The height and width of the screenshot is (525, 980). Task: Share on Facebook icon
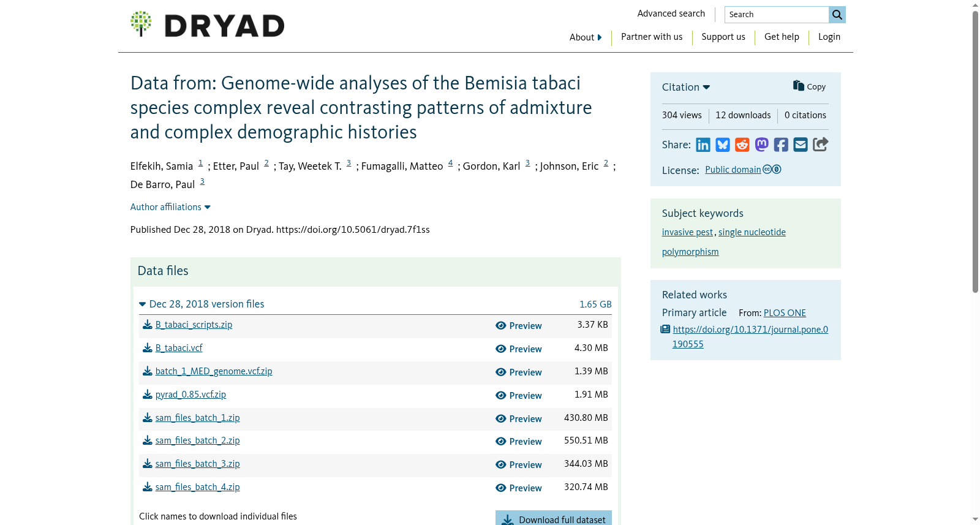[781, 145]
